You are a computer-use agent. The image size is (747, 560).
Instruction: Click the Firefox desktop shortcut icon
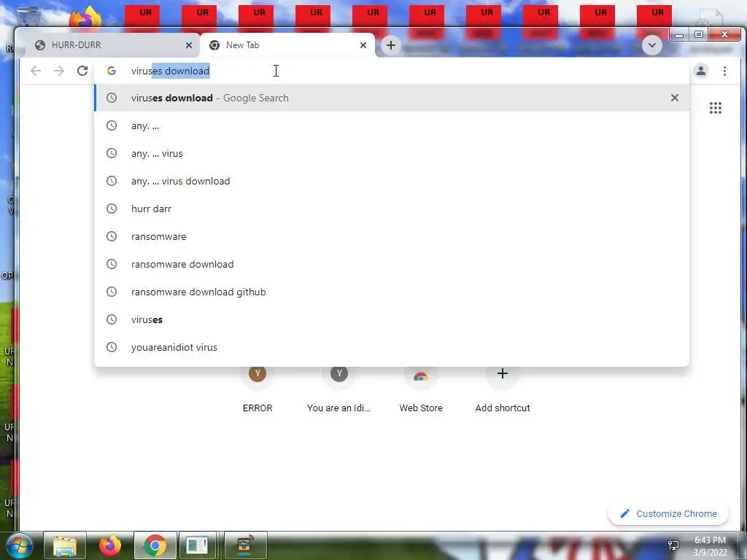click(86, 17)
